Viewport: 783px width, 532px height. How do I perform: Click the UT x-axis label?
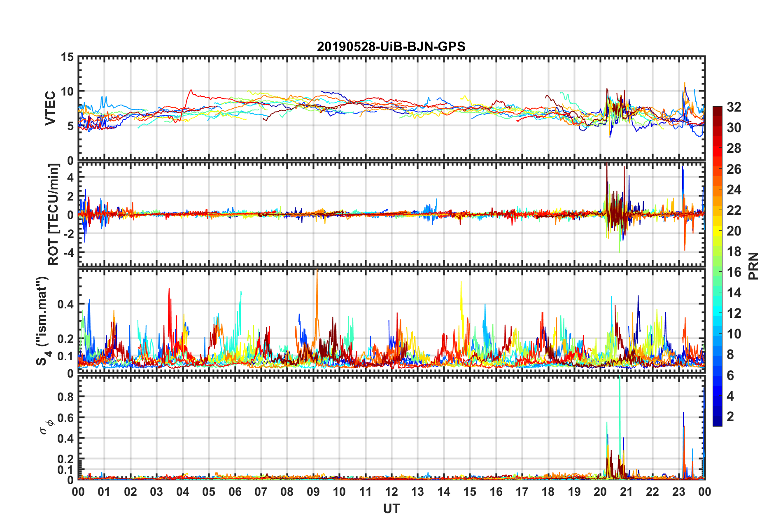click(x=391, y=509)
